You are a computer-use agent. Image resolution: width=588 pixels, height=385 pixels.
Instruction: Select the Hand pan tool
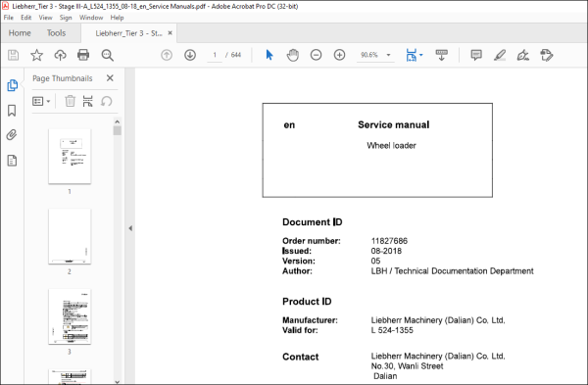pos(292,55)
